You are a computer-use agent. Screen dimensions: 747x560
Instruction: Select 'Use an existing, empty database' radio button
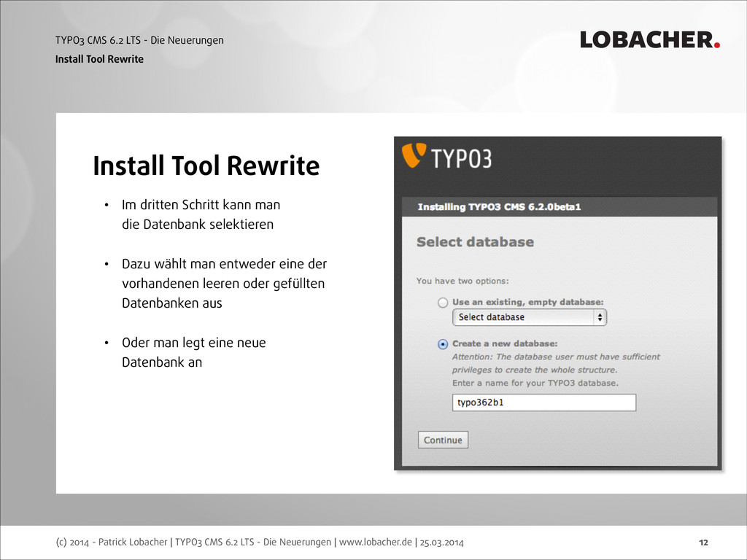coord(443,303)
